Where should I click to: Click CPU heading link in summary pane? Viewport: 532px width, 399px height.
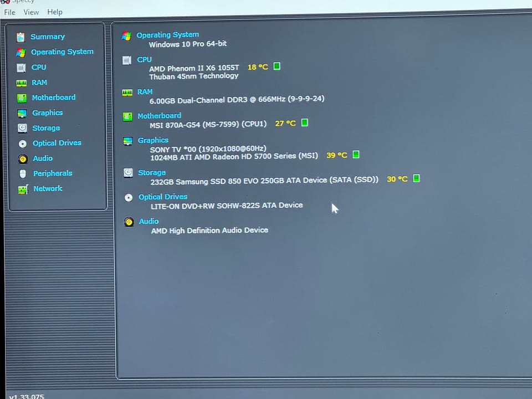[144, 59]
